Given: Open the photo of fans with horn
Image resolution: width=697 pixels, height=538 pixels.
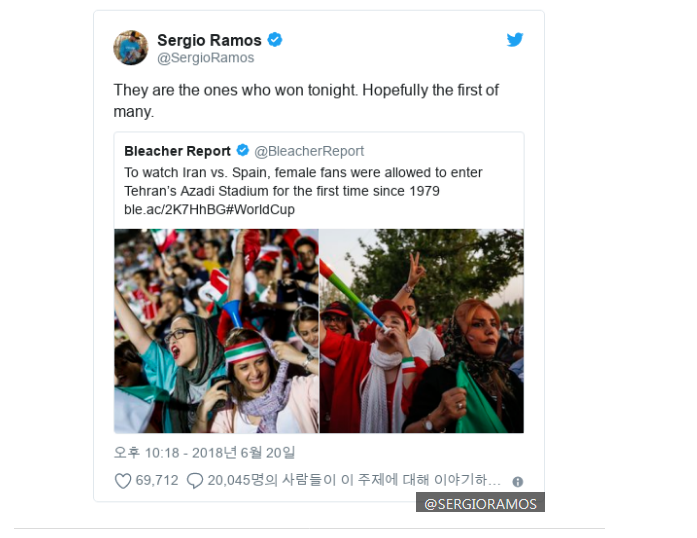Looking at the screenshot, I should click(x=422, y=331).
